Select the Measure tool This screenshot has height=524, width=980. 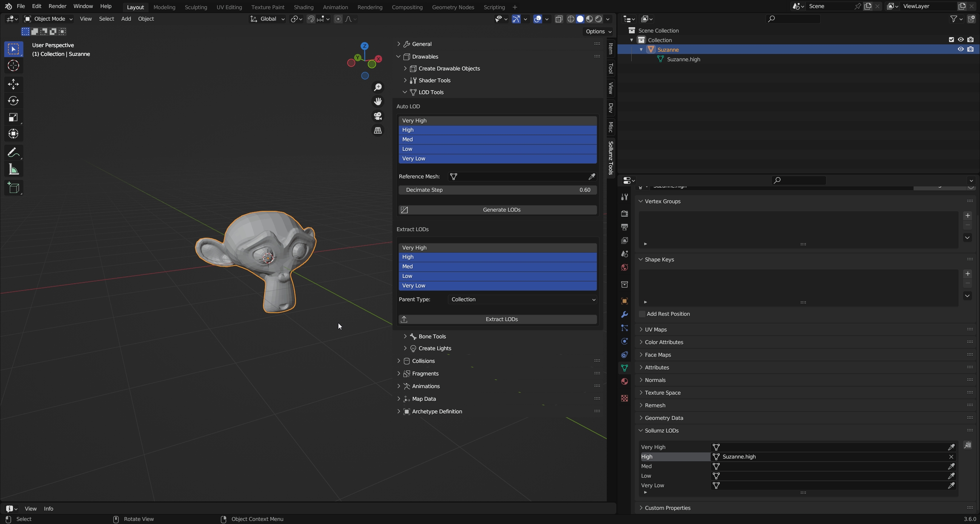tap(13, 170)
